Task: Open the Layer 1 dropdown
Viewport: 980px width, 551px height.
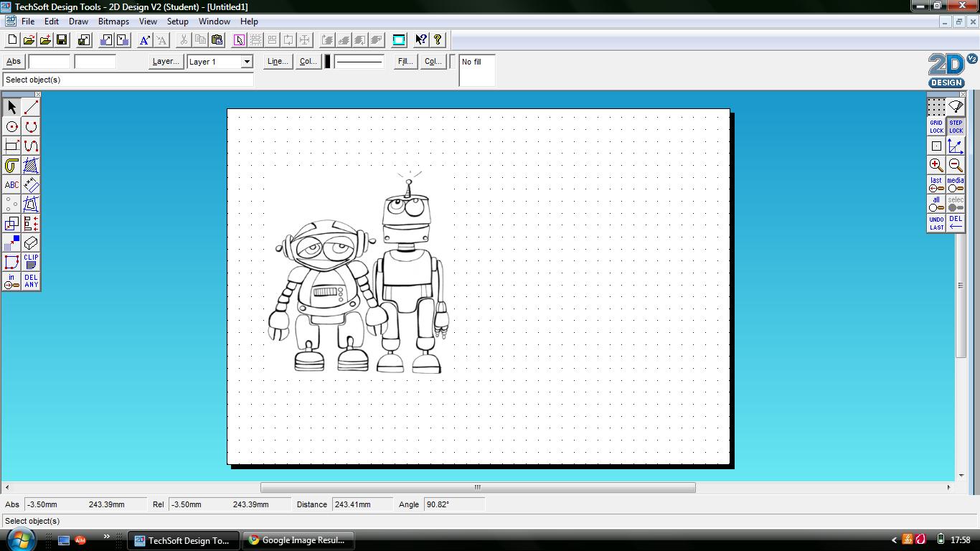Action: coord(246,62)
